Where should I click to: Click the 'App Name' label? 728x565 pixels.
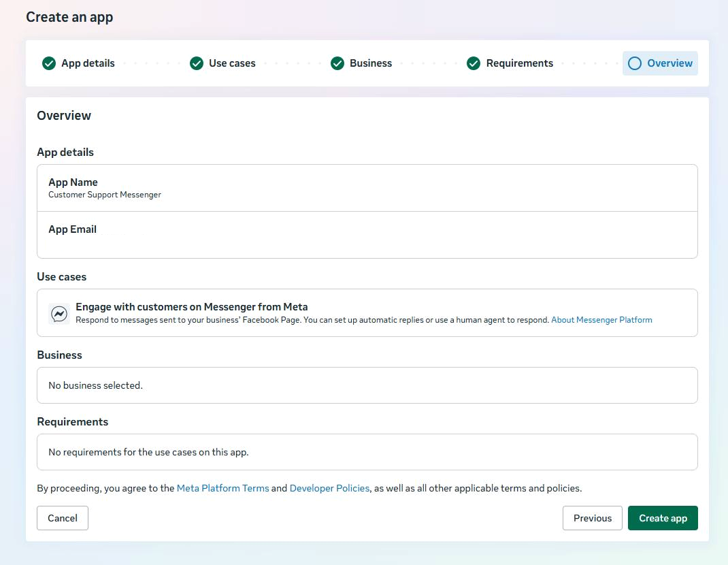click(x=73, y=182)
